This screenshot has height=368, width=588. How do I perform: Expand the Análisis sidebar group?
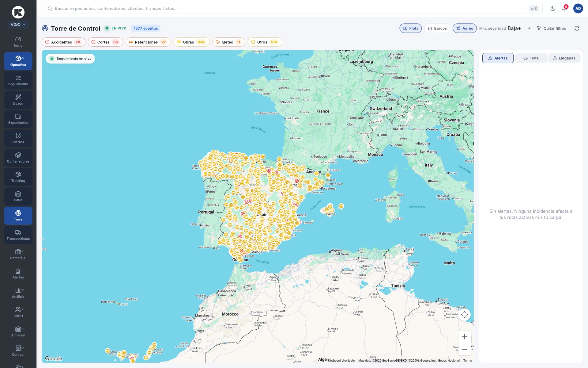pos(18,293)
